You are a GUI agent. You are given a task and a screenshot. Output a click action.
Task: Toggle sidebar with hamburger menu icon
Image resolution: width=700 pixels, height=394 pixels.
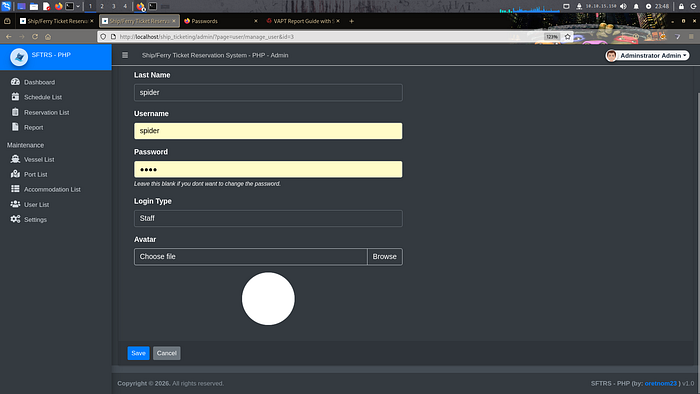coord(125,55)
